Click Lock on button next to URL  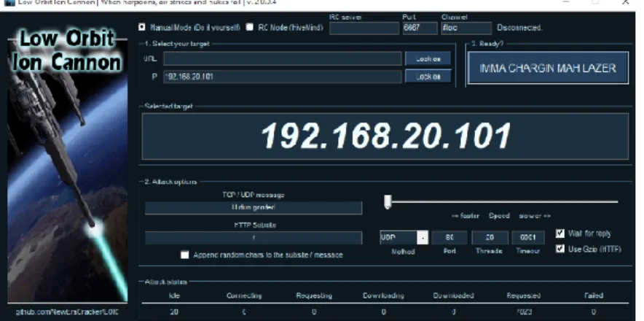pyautogui.click(x=428, y=59)
